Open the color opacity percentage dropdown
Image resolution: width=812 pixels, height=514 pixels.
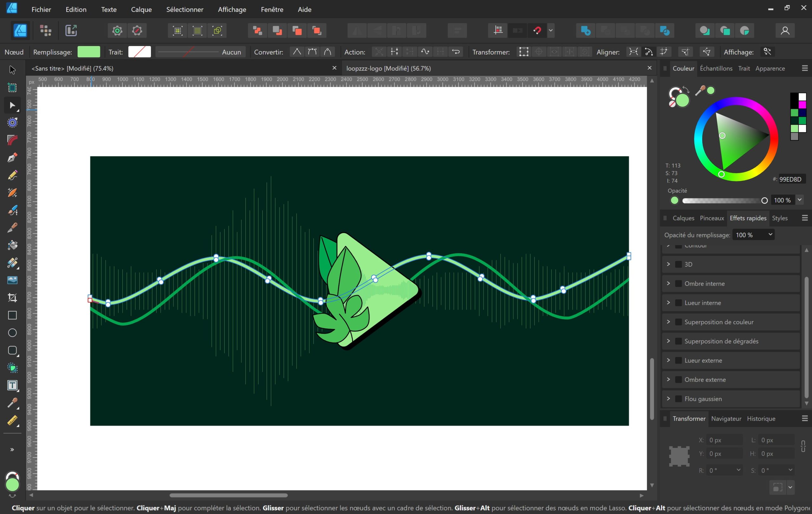(800, 200)
